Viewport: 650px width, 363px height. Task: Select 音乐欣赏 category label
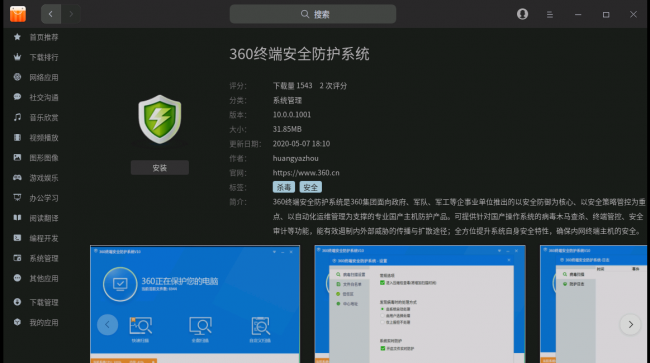coord(44,118)
